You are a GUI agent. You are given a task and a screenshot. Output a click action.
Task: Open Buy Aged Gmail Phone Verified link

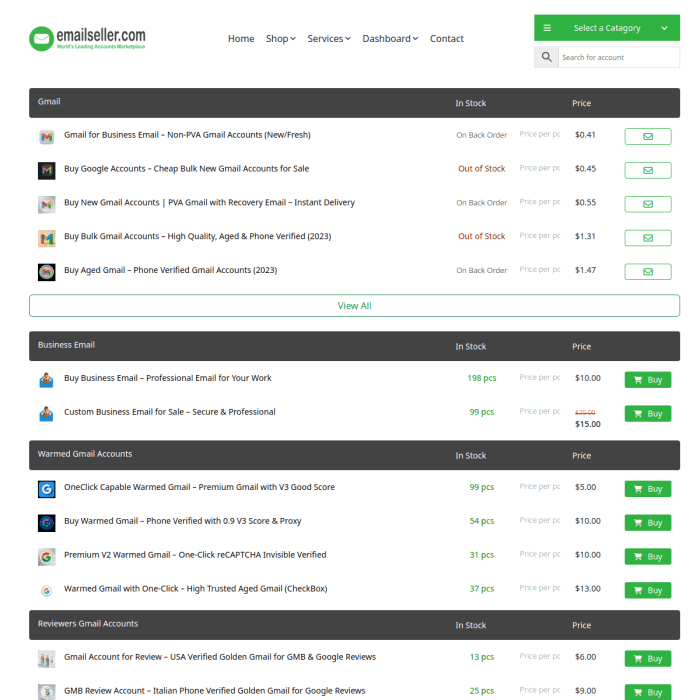coord(171,270)
